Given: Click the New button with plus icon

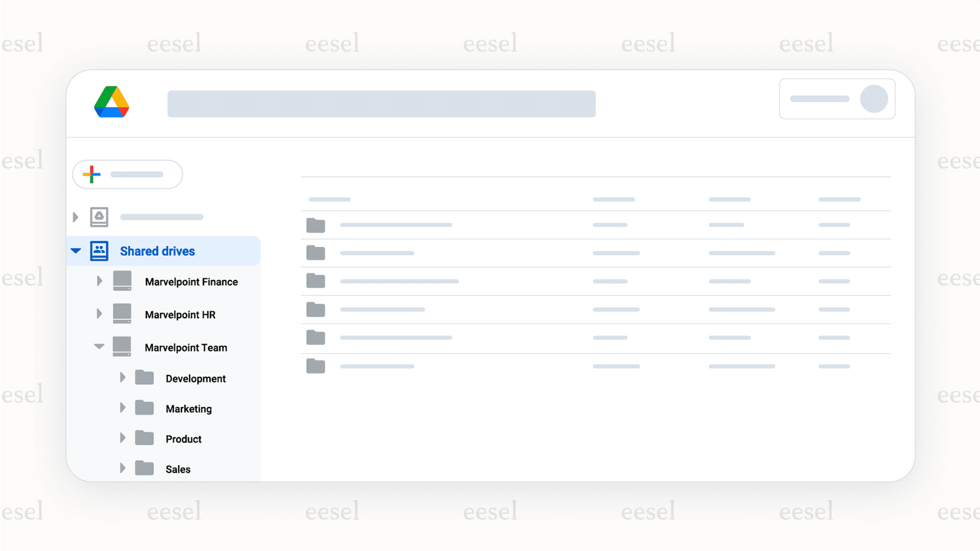Looking at the screenshot, I should point(127,174).
